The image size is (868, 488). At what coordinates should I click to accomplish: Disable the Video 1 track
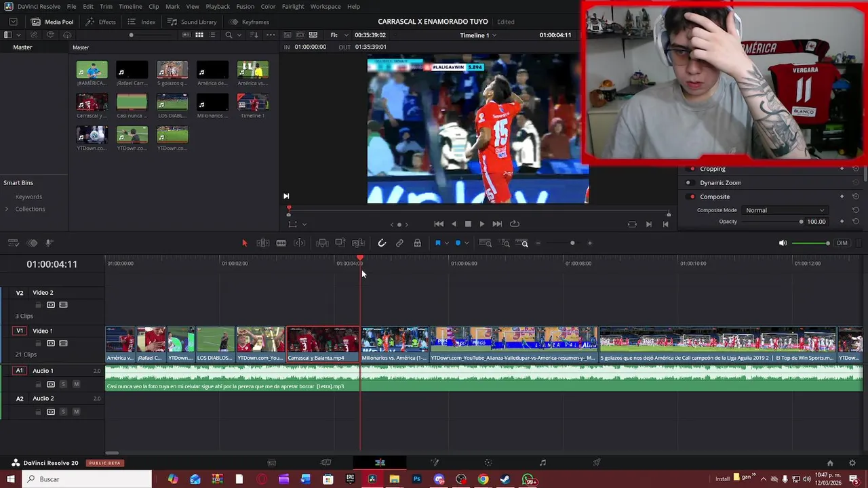point(63,344)
